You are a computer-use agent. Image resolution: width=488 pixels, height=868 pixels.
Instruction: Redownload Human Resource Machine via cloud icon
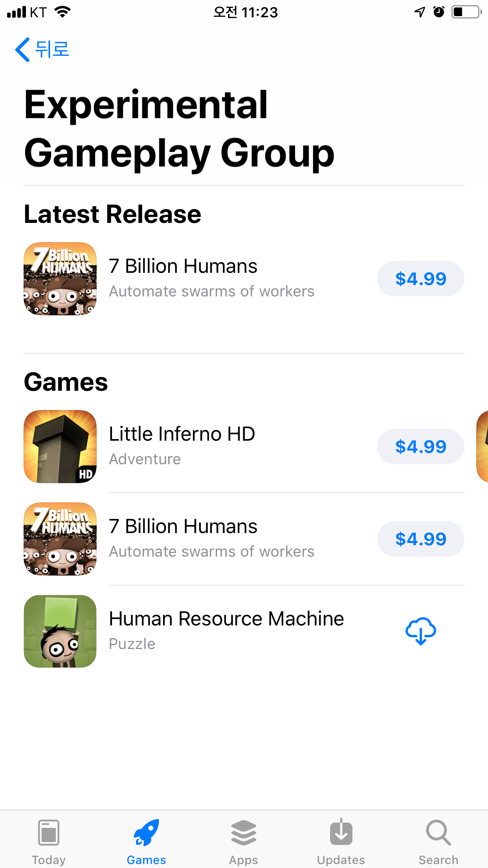click(x=420, y=631)
